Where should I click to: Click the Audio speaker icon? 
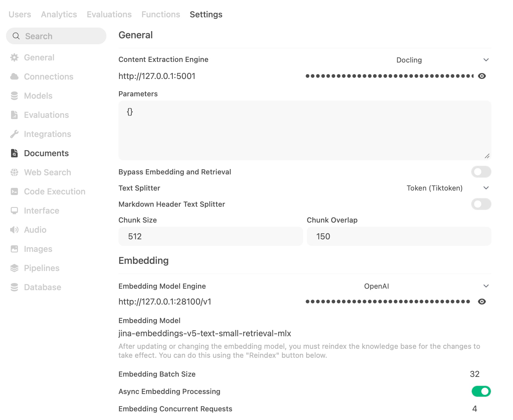point(14,230)
